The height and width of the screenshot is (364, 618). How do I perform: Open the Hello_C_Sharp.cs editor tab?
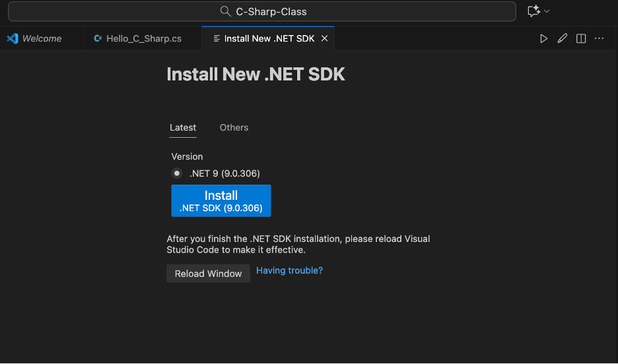coord(142,38)
